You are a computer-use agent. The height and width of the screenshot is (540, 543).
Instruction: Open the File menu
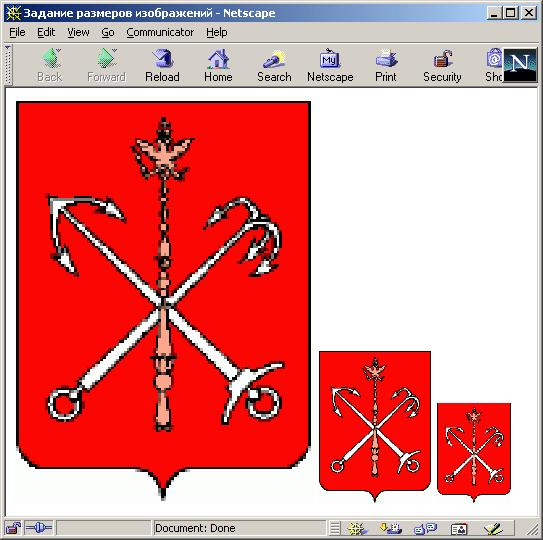click(17, 33)
